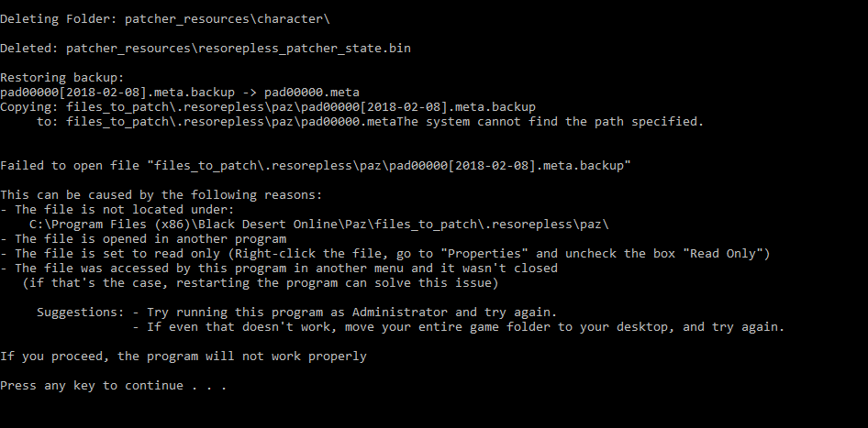Click the "Restoring backup:" heading
The height and width of the screenshot is (428, 868).
[x=62, y=78]
